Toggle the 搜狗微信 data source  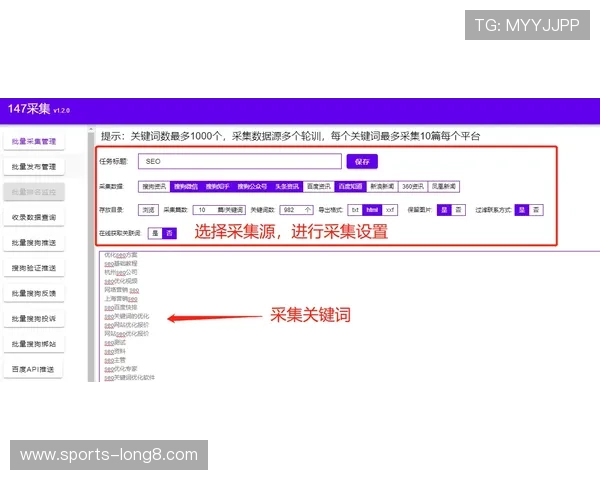click(186, 186)
